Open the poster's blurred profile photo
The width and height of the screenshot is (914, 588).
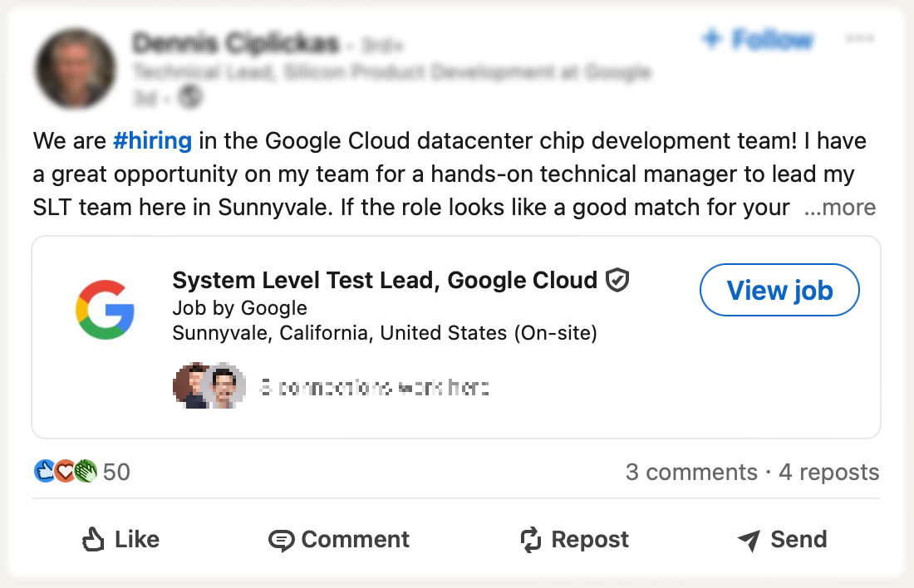(75, 68)
